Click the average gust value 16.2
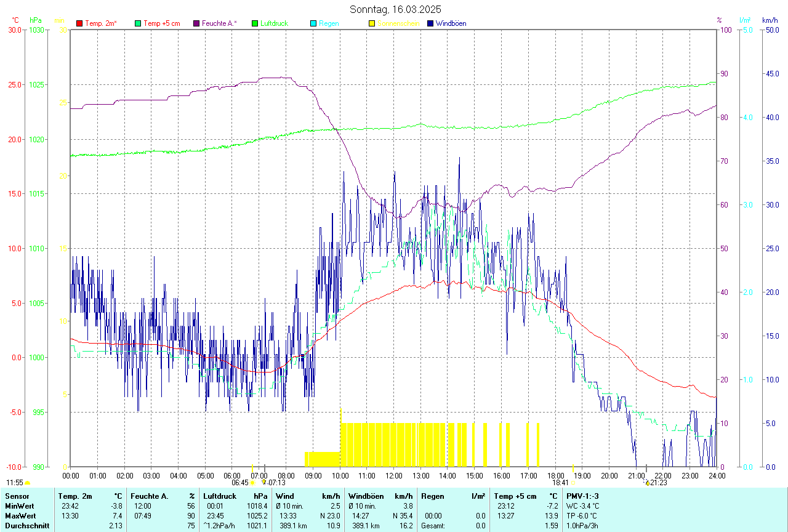788x532 pixels. point(406,526)
